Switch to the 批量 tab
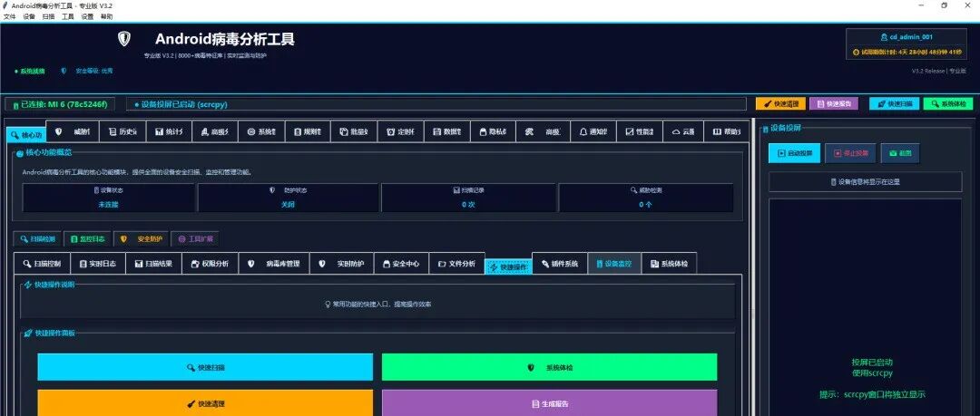980x416 pixels. pos(354,131)
